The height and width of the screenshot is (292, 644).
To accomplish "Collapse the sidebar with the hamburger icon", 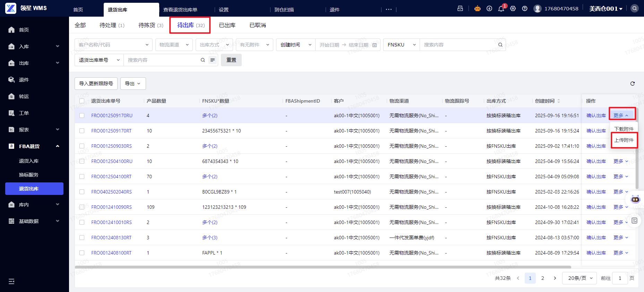I will tap(11, 281).
